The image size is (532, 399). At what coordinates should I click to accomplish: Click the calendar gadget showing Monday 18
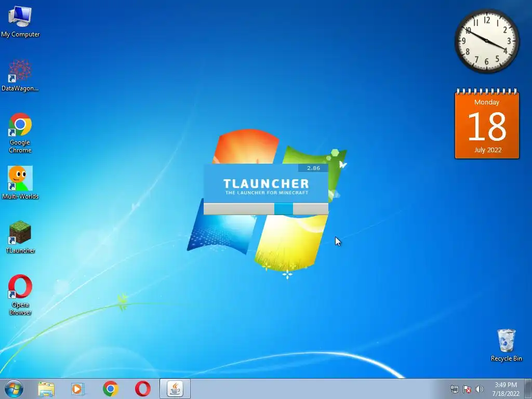(x=487, y=124)
